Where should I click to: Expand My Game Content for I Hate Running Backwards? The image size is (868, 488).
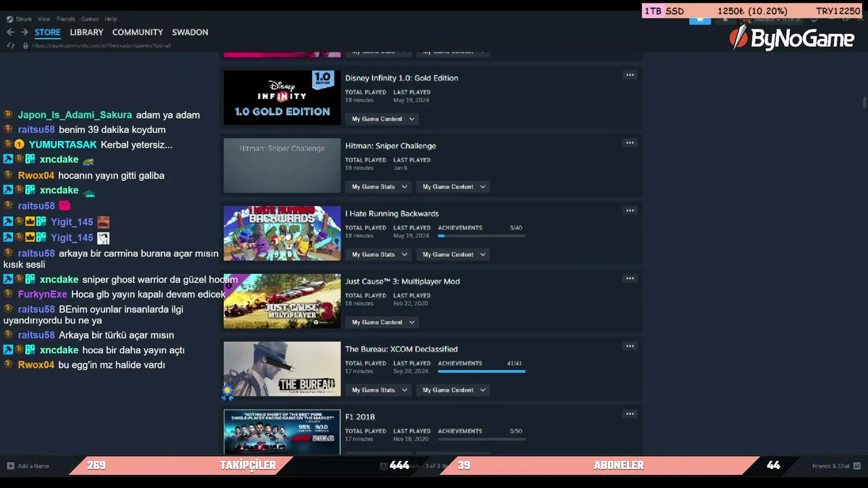tap(454, 255)
